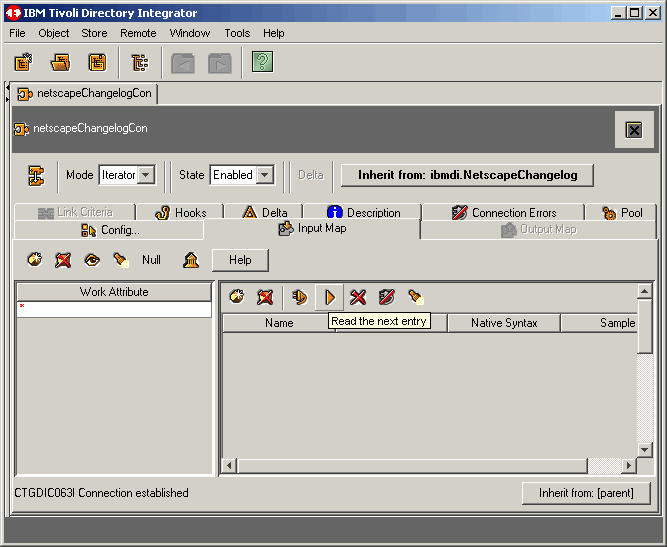
Task: Click the eye icon in the attribute toolbar
Action: coord(92,260)
